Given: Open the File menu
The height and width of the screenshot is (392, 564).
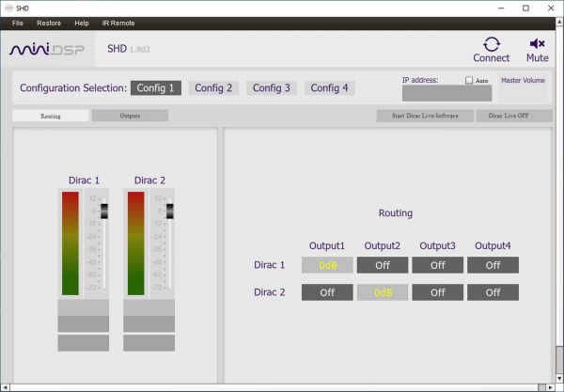Looking at the screenshot, I should (18, 23).
